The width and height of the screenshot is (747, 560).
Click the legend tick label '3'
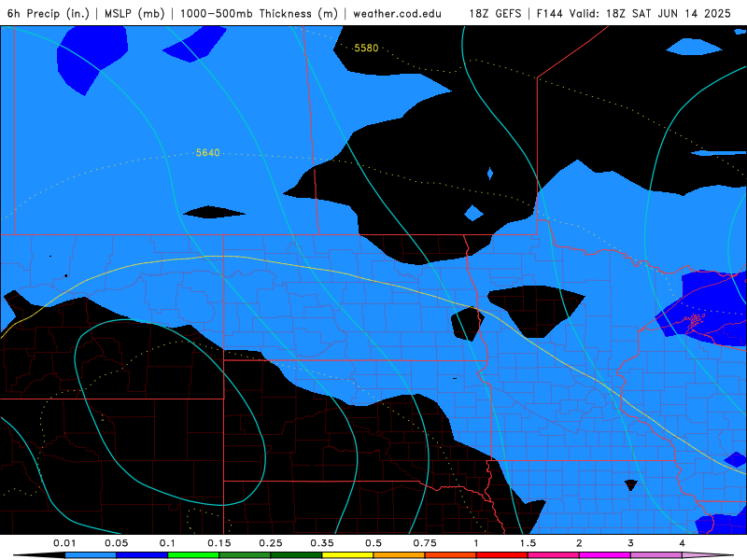point(631,543)
